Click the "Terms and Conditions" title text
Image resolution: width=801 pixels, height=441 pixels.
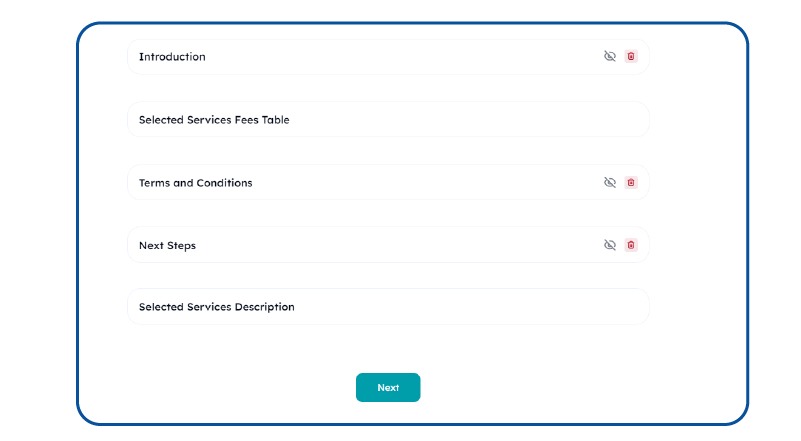(195, 183)
